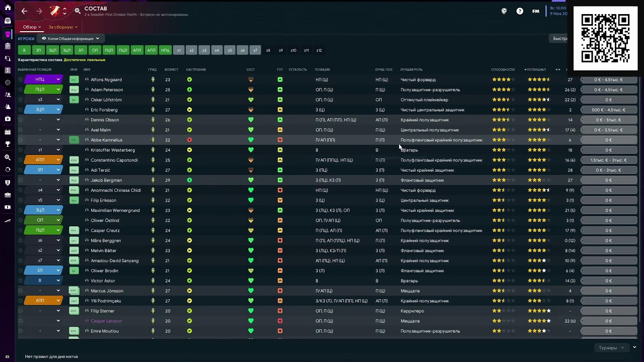The image size is (644, 362).
Task: Go forward with the right arrow
Action: pyautogui.click(x=39, y=11)
